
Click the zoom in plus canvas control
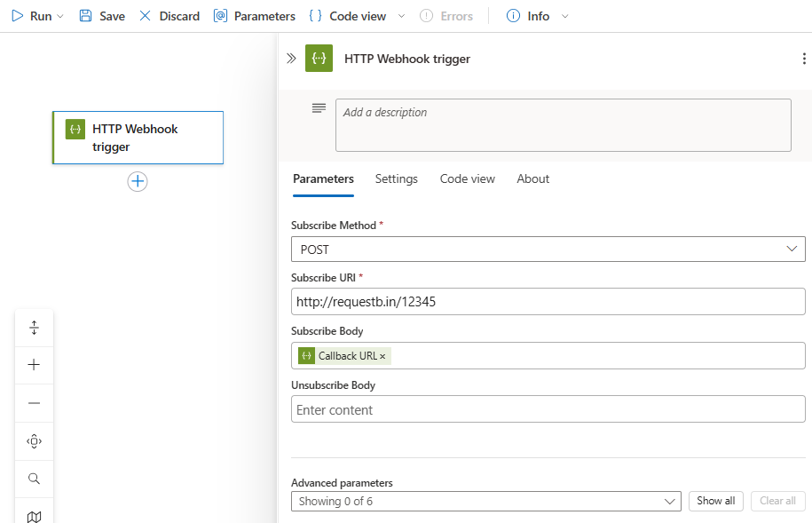tap(34, 365)
